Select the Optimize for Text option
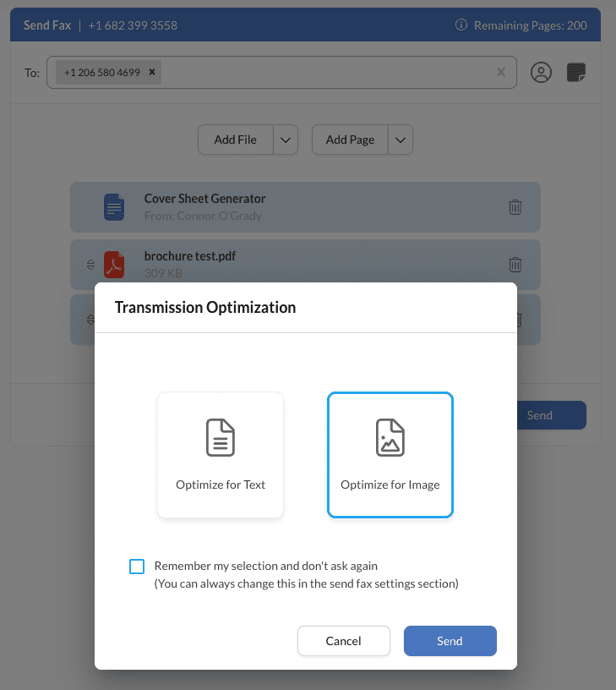616x690 pixels. pos(220,455)
